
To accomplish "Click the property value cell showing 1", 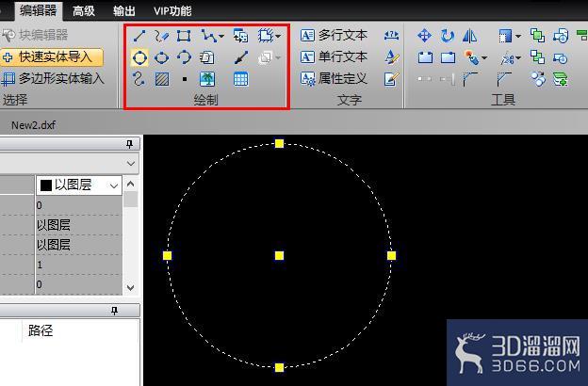I will pos(79,265).
